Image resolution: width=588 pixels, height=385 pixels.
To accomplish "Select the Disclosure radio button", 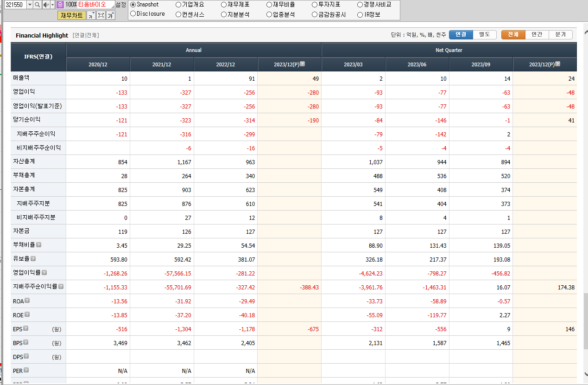I will coord(133,14).
